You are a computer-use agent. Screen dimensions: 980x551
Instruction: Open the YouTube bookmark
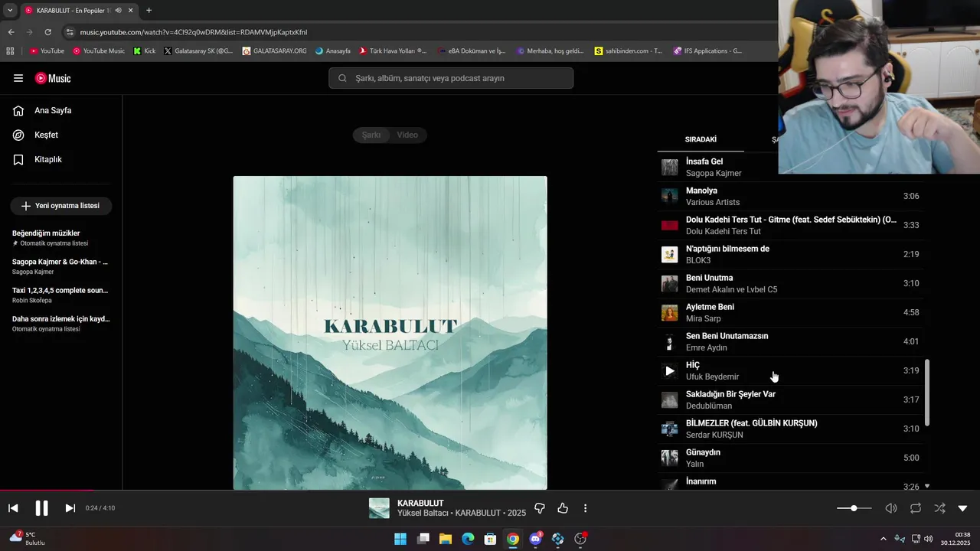[x=47, y=51]
